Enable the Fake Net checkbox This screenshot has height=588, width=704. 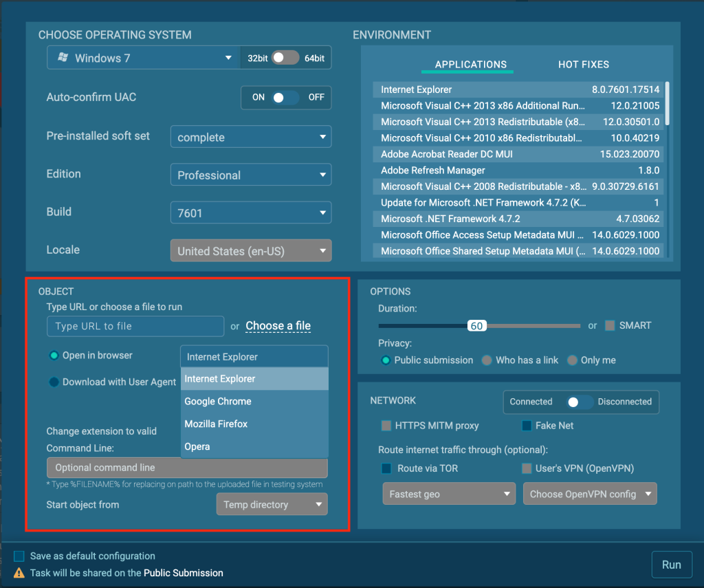point(527,426)
